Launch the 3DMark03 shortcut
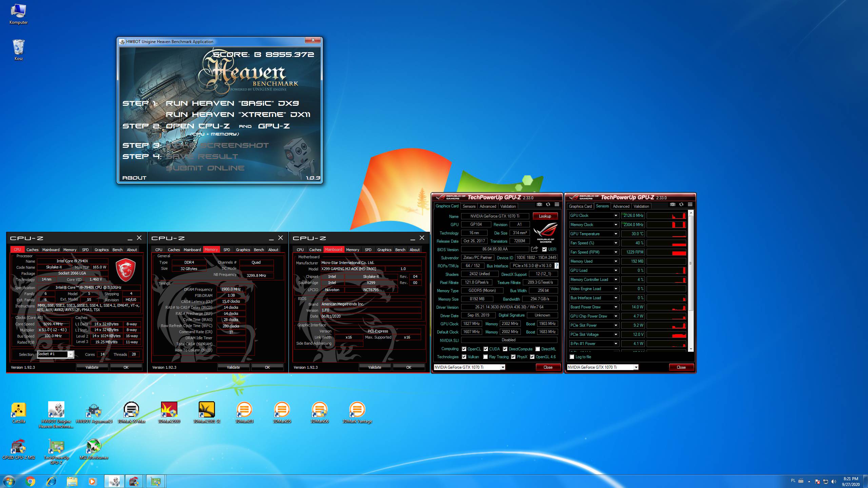868x488 pixels. pos(244,412)
